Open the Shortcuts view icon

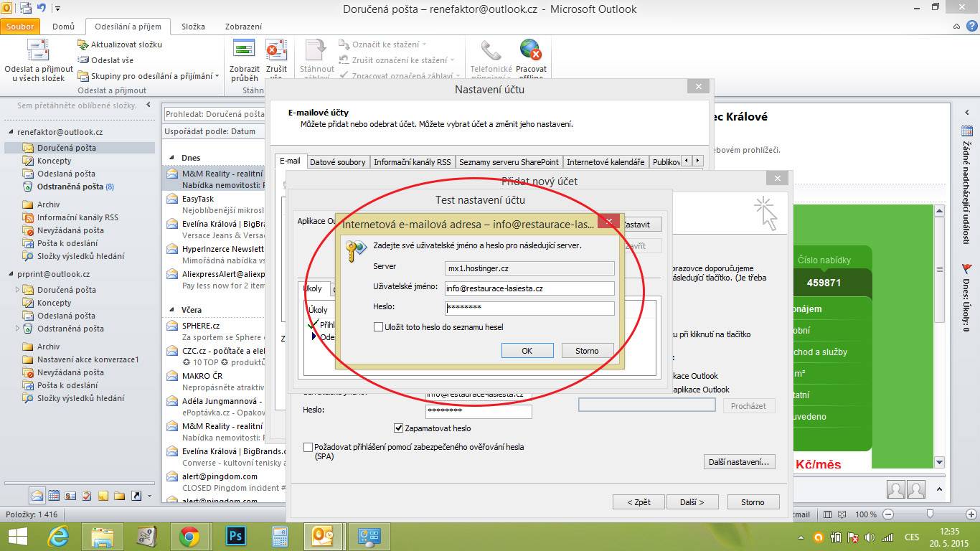click(x=136, y=495)
